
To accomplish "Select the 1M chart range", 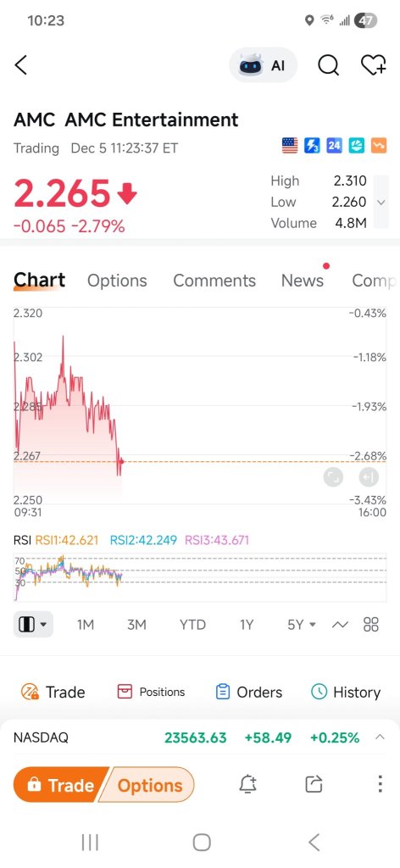I will tap(86, 625).
